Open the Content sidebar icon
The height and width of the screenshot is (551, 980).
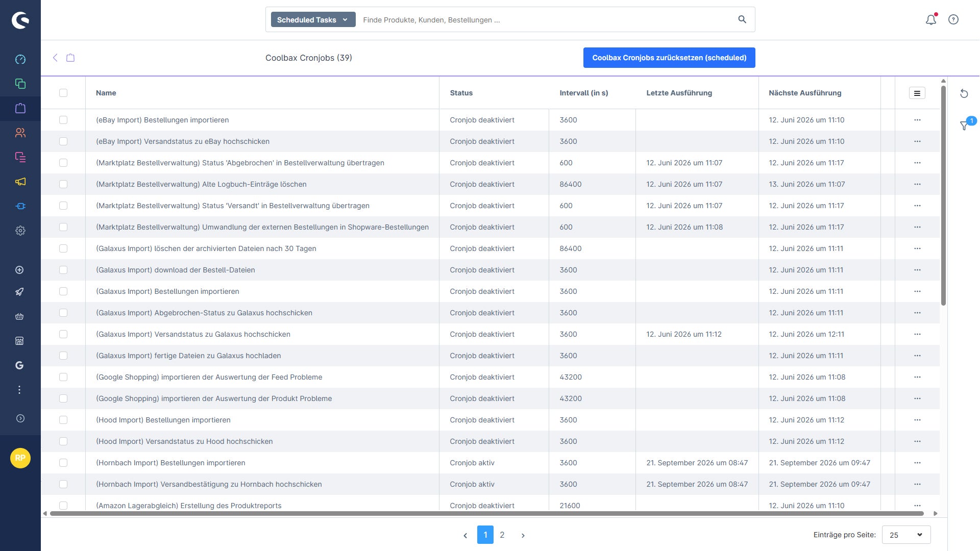pyautogui.click(x=20, y=157)
